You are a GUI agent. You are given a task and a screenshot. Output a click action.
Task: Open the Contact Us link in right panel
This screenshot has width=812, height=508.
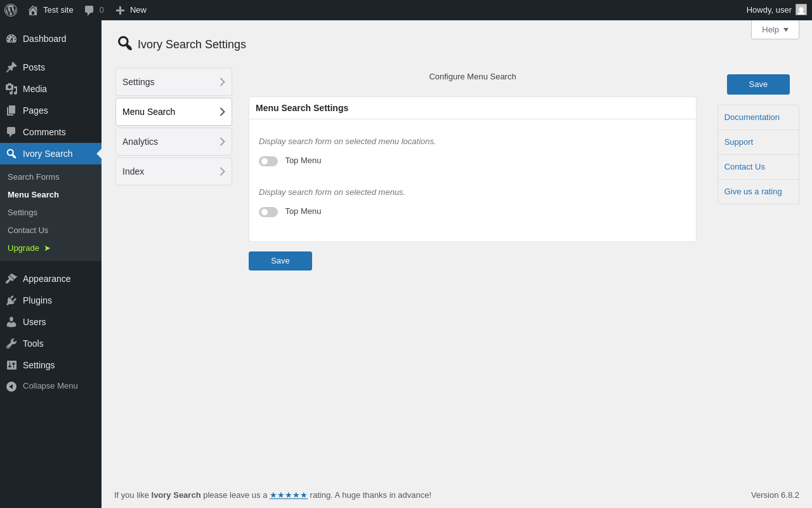click(x=745, y=167)
